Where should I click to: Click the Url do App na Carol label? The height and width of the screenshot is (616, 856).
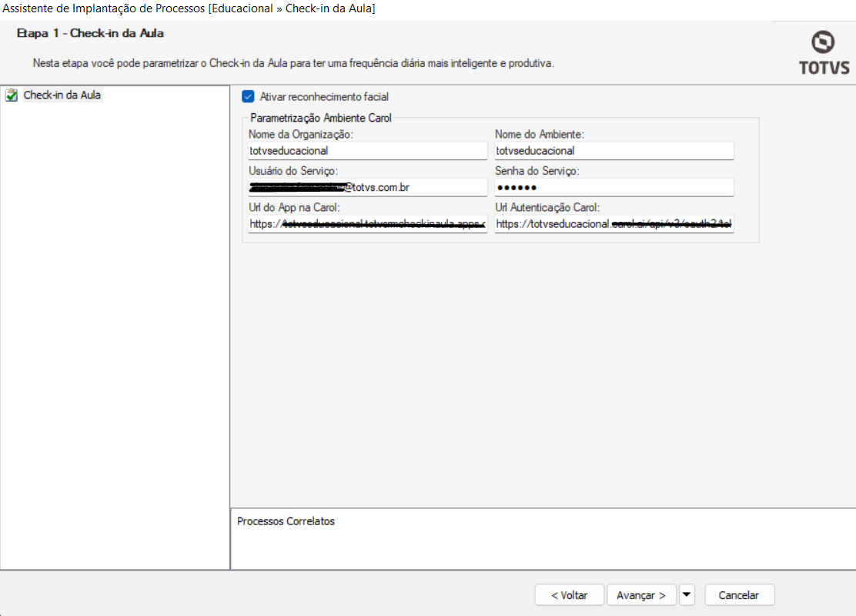click(294, 208)
